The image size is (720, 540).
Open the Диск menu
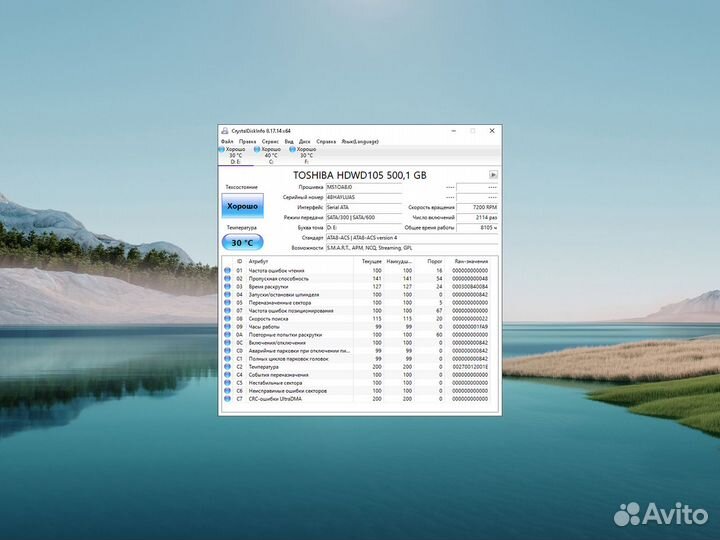point(304,141)
